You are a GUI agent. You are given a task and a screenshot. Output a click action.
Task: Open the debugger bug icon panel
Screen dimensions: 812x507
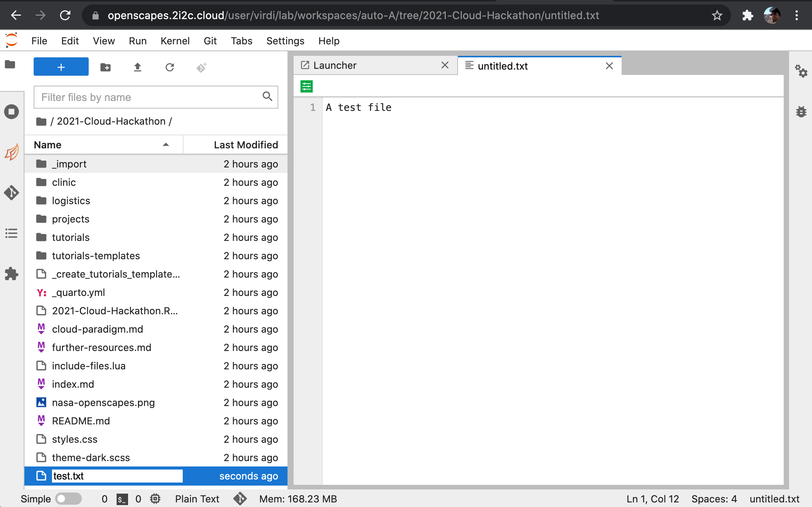click(x=801, y=112)
